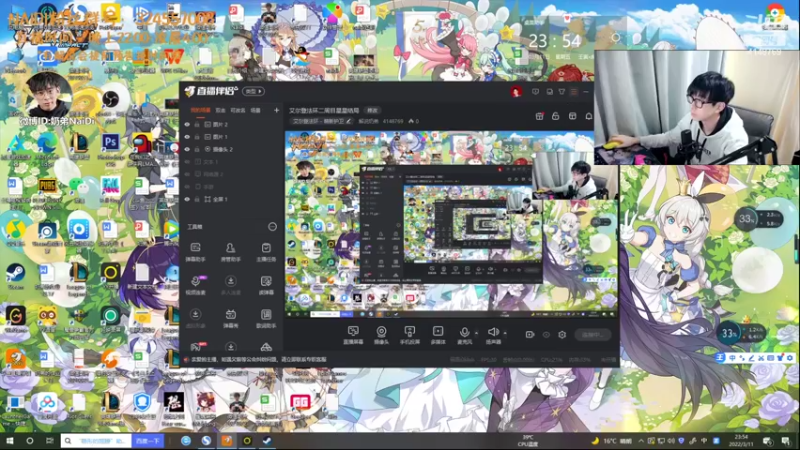Switch to the fourth scene tab

pos(256,110)
